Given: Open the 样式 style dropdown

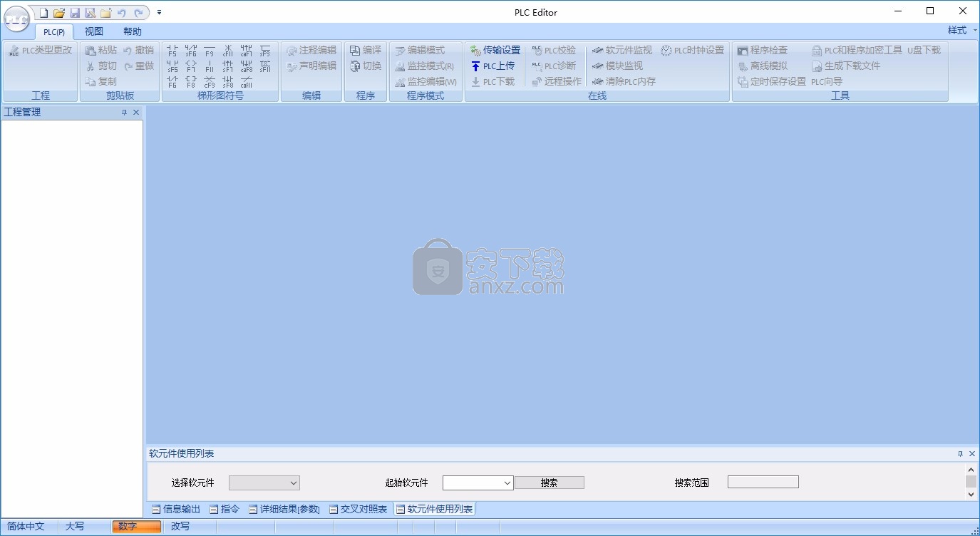Looking at the screenshot, I should (x=962, y=31).
